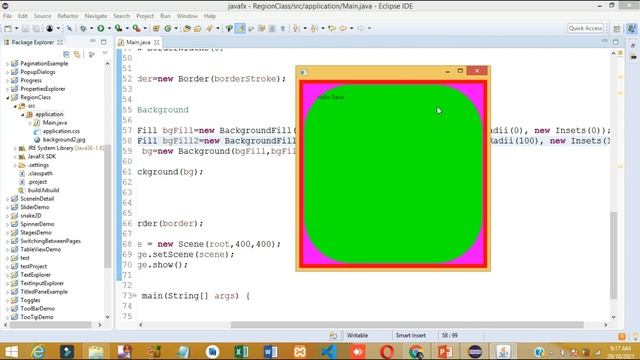Click the New Java Class toolbar icon
The height and width of the screenshot is (360, 640).
click(x=168, y=28)
